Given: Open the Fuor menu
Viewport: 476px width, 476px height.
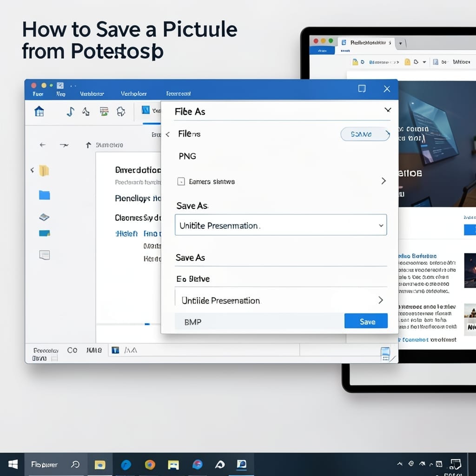Looking at the screenshot, I should click(38, 94).
